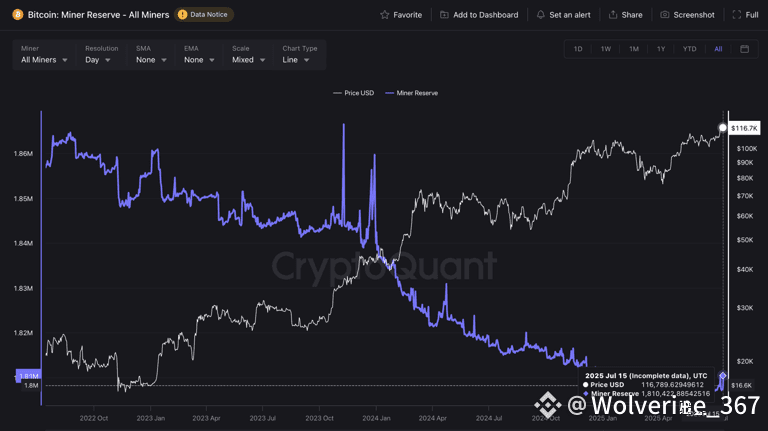Click the 2024 Jan date label
This screenshot has width=768, height=431.
click(x=376, y=418)
